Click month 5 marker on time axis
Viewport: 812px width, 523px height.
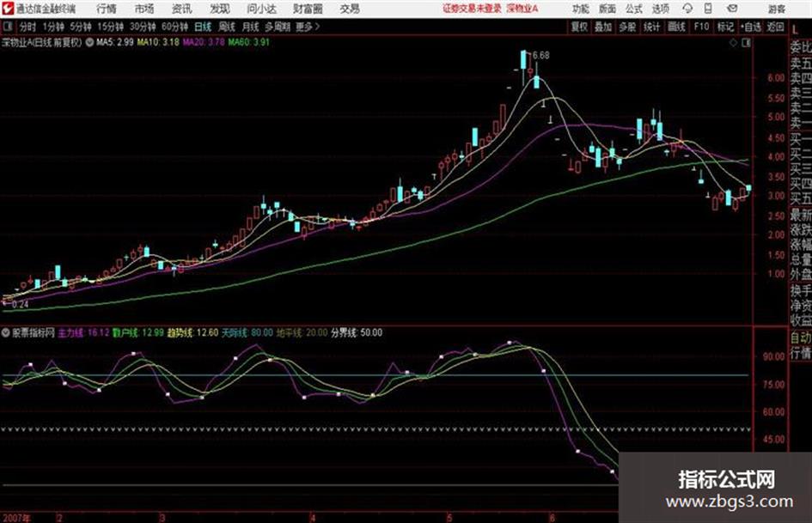click(x=449, y=518)
